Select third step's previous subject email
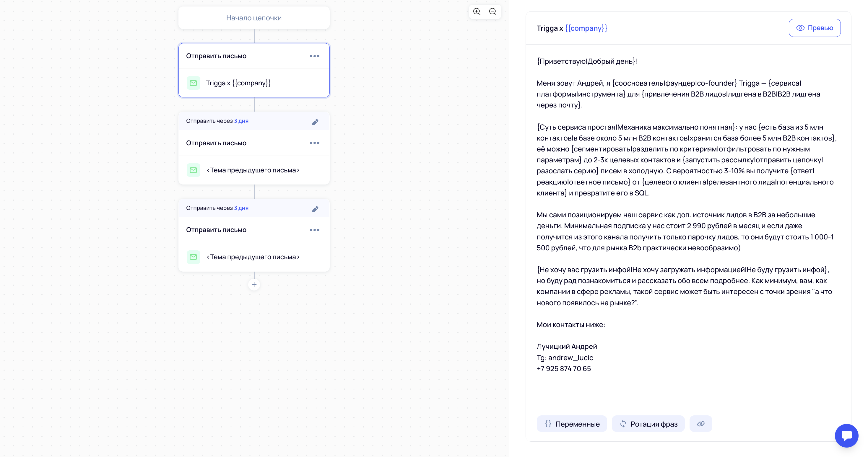Image resolution: width=868 pixels, height=457 pixels. coord(253,257)
